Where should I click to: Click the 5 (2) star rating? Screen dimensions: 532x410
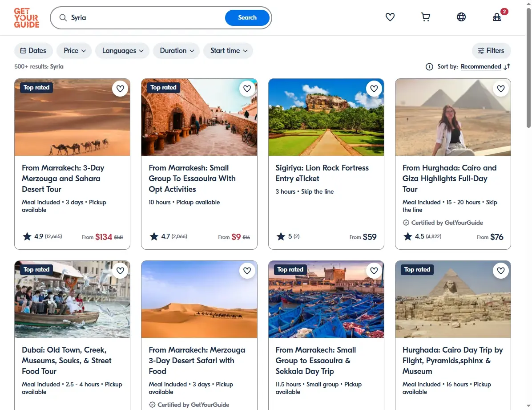(288, 236)
